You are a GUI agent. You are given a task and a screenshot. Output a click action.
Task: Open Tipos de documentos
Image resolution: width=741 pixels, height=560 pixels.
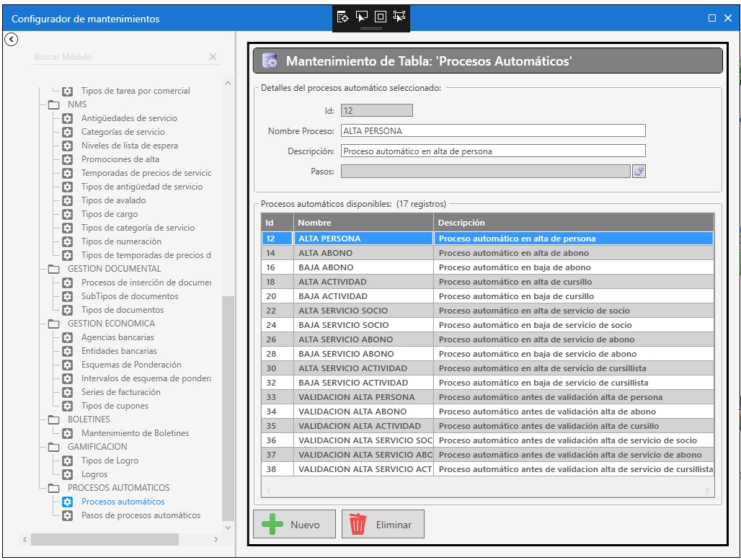point(123,310)
